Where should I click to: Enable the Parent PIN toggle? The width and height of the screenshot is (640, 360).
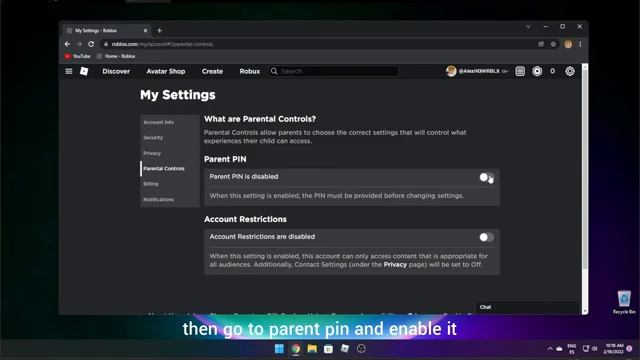486,177
